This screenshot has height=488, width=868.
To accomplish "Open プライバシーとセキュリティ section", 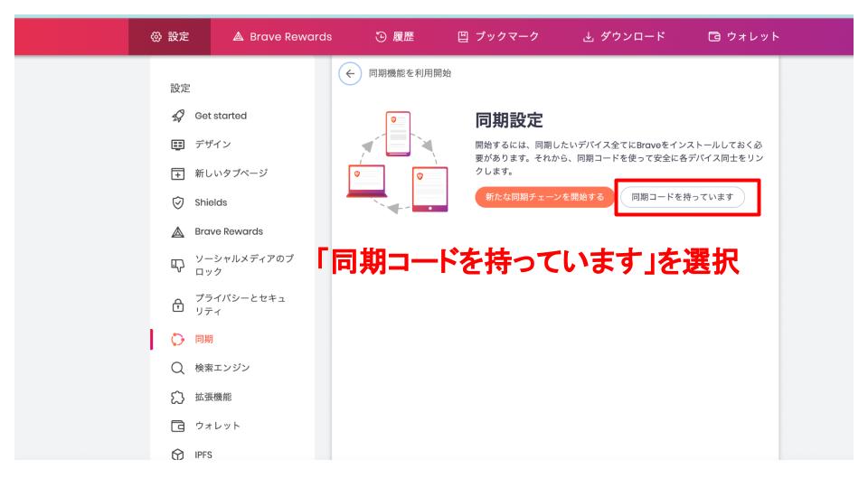I will click(241, 305).
